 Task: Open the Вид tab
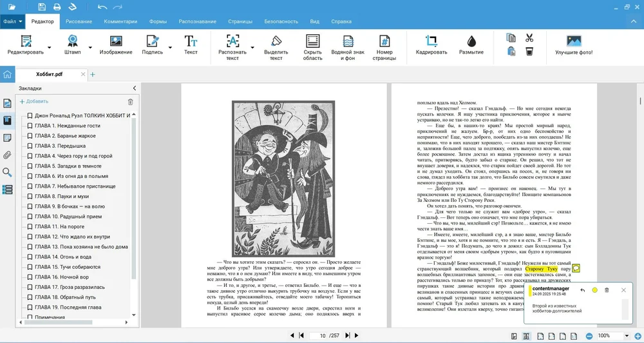pos(315,21)
